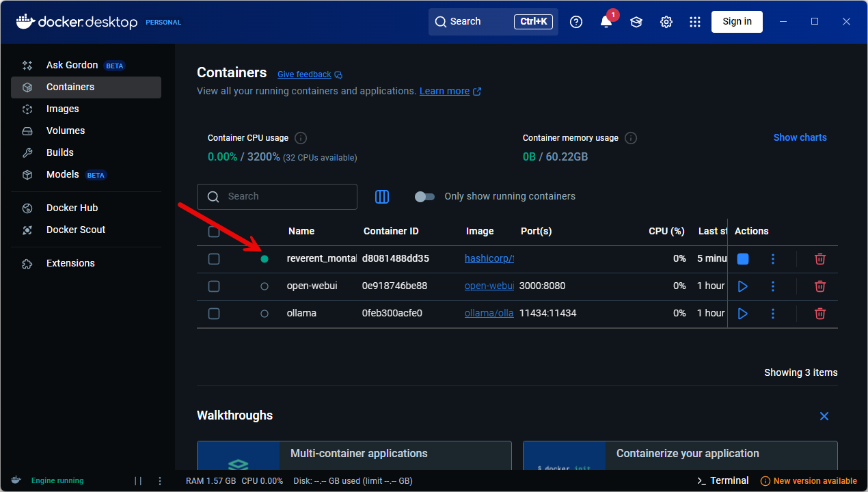Open the Terminal button in status bar
This screenshot has width=868, height=492.
722,481
